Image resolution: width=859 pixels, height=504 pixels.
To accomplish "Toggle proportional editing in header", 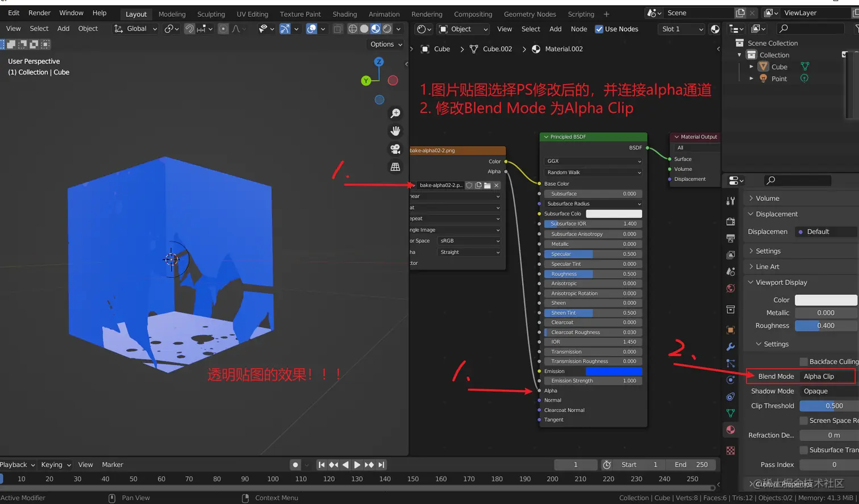I will point(223,28).
